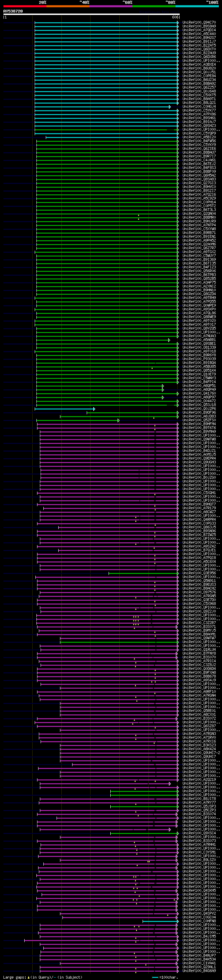Viewport: 222px width, 980px height.
Task: Select hit UniRef100_B8BA92
Action: (199, 84)
